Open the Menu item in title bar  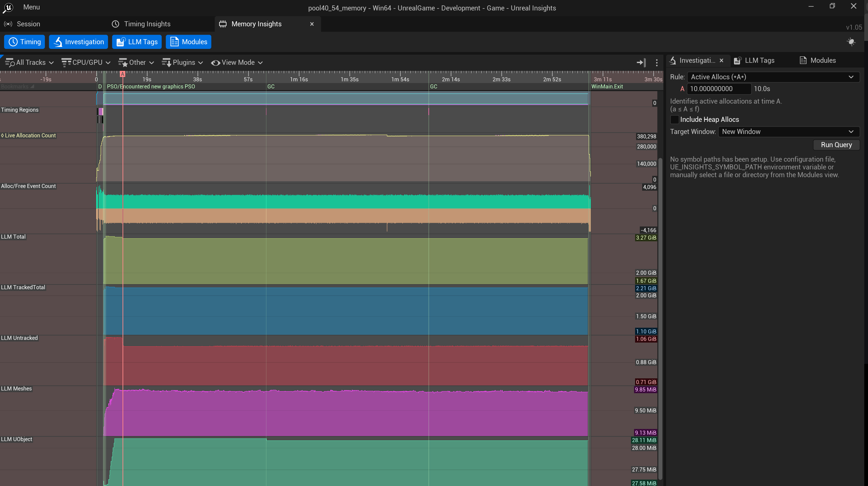pos(31,7)
